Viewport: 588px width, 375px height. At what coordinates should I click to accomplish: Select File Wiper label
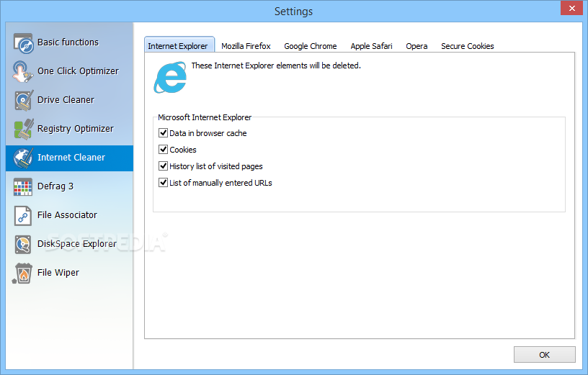58,273
